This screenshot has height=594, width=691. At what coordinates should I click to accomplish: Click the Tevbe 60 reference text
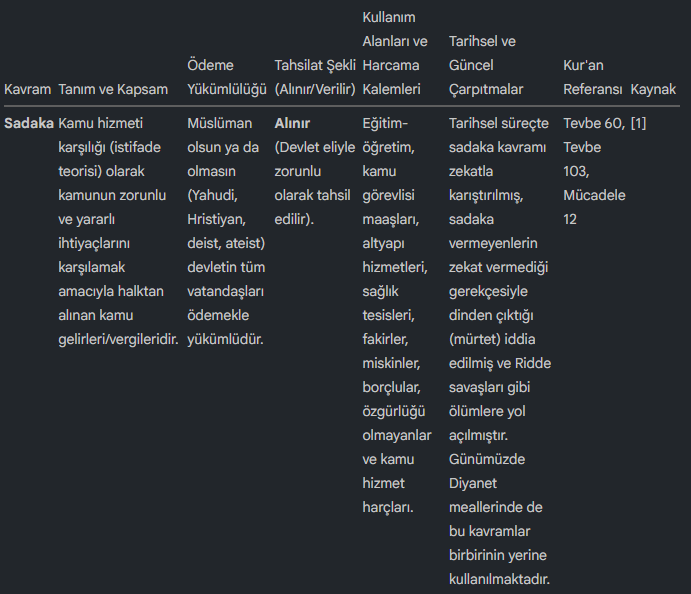[594, 123]
